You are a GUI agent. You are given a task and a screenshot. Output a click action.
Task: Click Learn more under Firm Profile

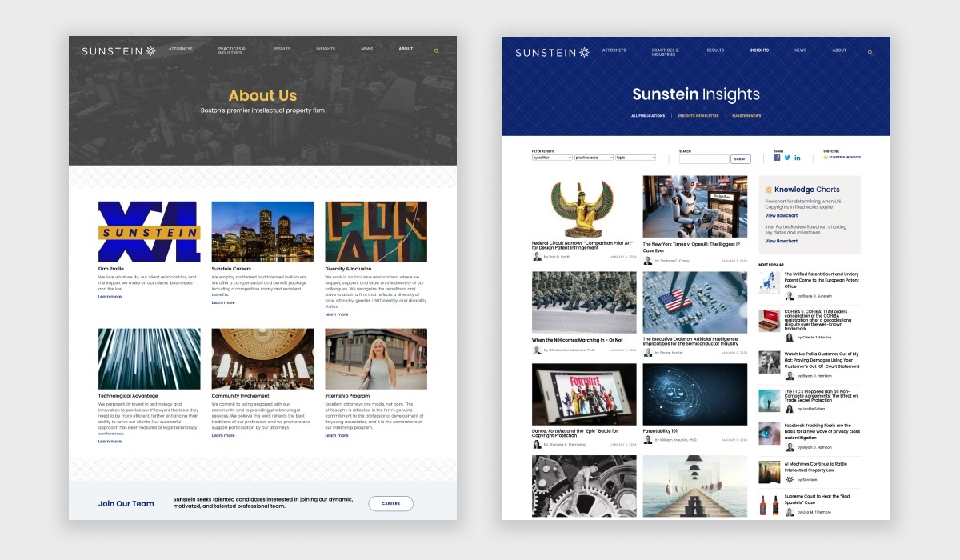pos(110,297)
